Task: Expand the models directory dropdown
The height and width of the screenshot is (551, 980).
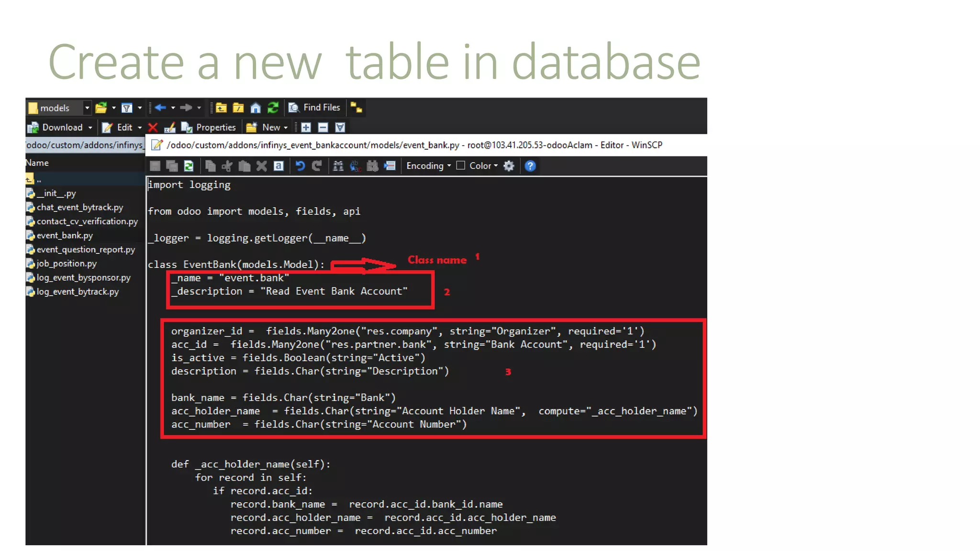Action: click(87, 108)
